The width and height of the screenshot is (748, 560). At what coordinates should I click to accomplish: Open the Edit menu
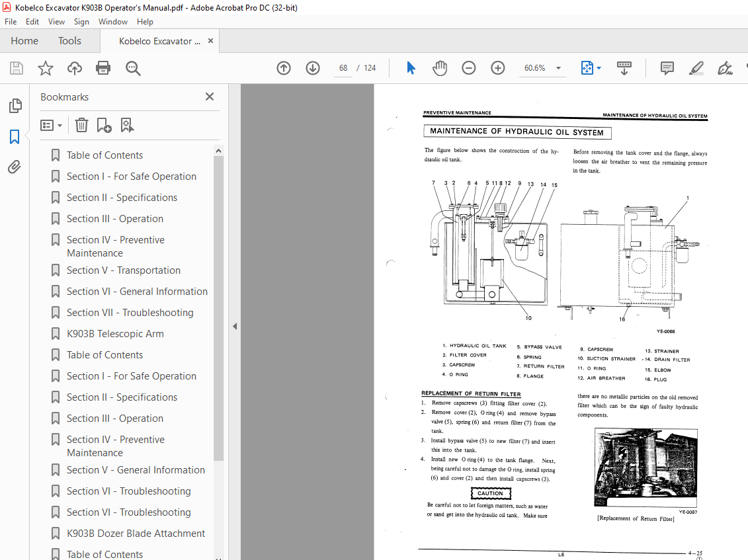pos(32,21)
